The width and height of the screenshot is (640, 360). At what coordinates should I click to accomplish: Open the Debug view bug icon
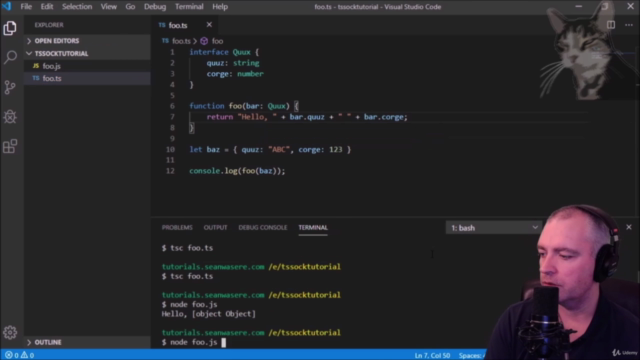[x=10, y=117]
